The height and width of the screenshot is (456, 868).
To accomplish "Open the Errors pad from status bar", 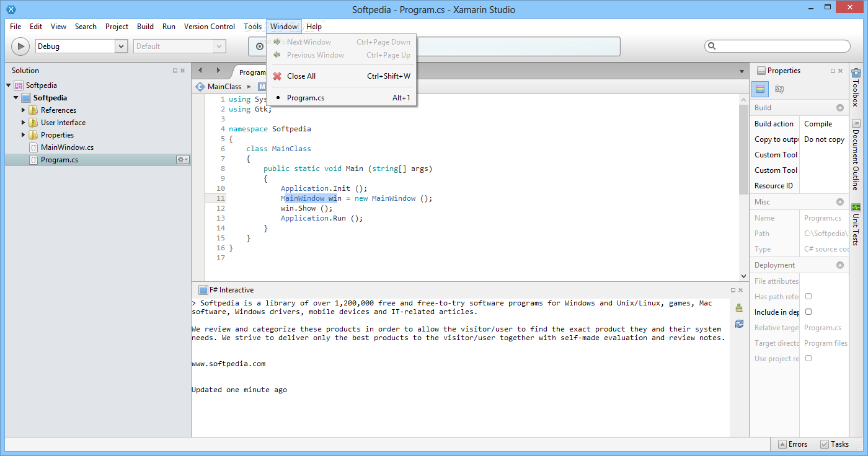I will tap(792, 444).
